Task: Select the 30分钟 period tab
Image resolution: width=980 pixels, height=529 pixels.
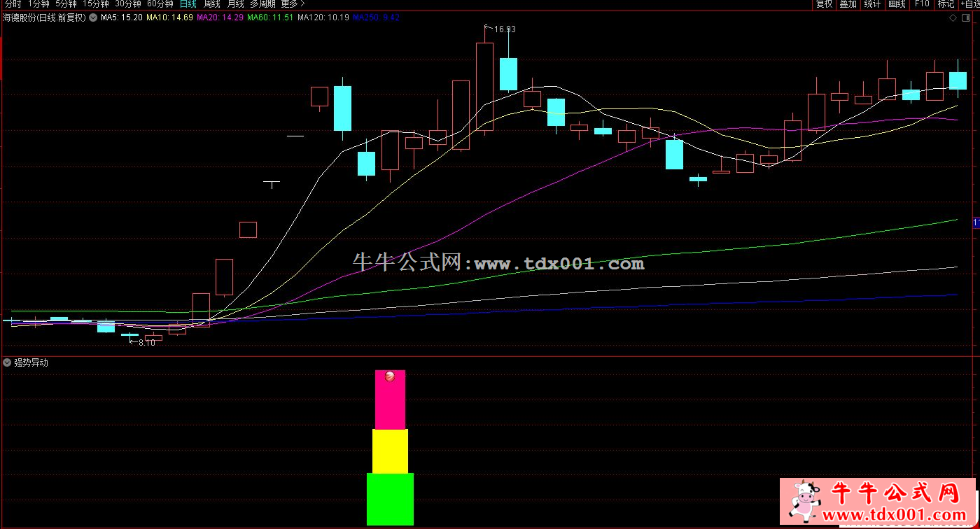Action: pyautogui.click(x=127, y=4)
